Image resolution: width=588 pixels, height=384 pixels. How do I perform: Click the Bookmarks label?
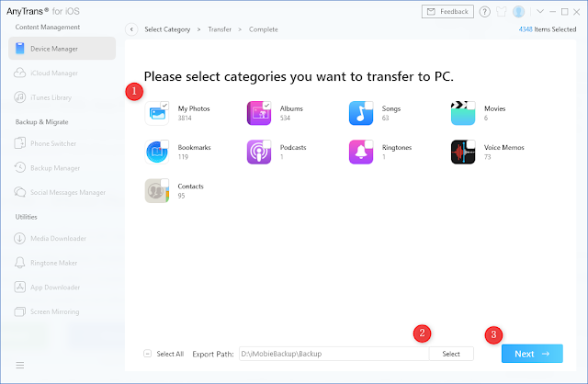point(194,147)
